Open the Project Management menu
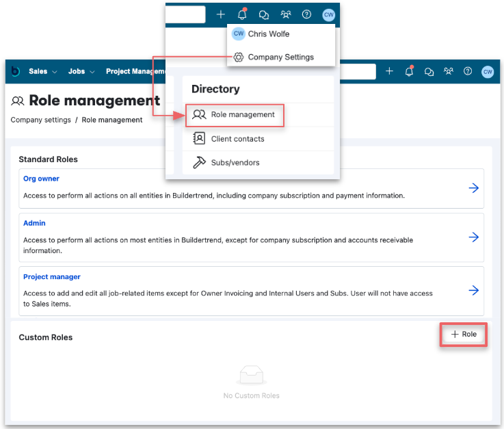504x429 pixels. coord(135,71)
